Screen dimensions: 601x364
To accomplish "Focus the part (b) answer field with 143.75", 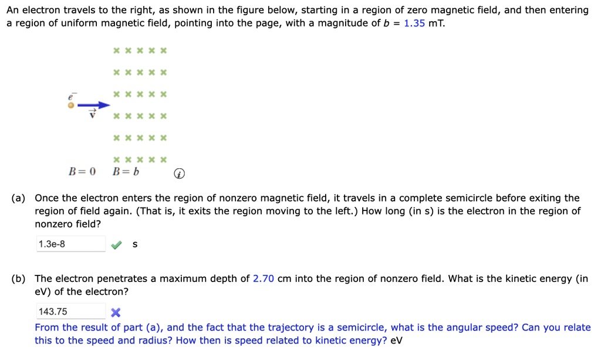I will pyautogui.click(x=70, y=311).
